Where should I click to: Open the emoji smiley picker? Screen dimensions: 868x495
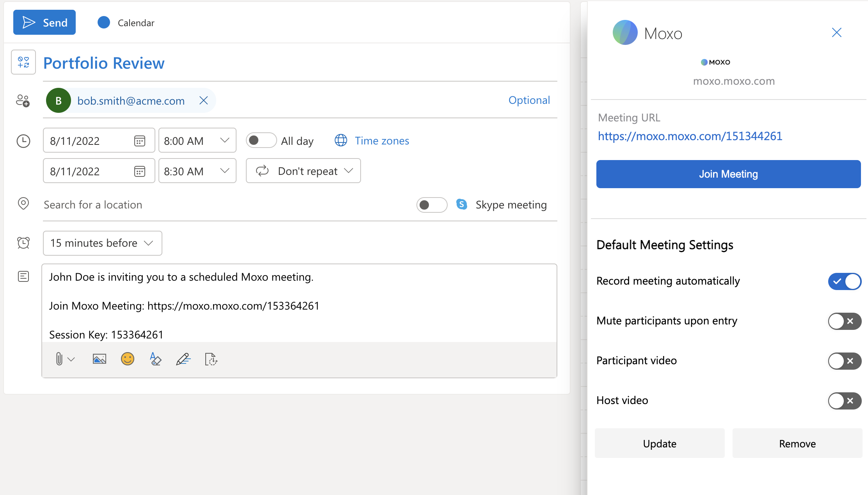coord(128,359)
